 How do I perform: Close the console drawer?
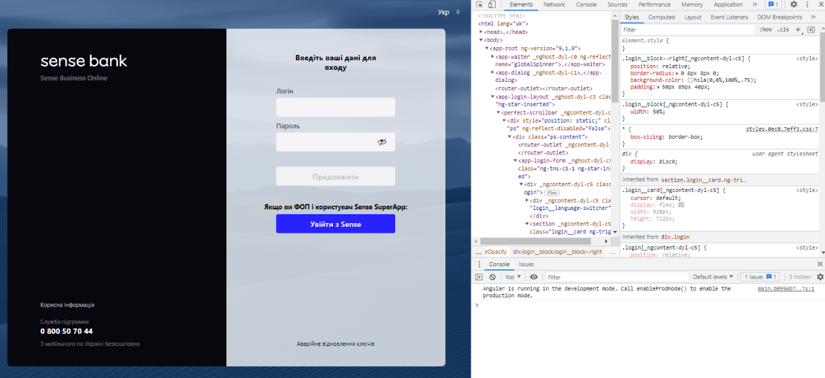click(820, 264)
